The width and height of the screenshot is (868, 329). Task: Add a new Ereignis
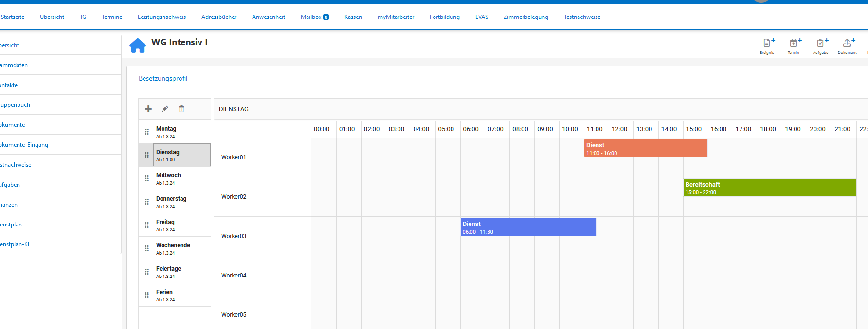click(x=767, y=45)
